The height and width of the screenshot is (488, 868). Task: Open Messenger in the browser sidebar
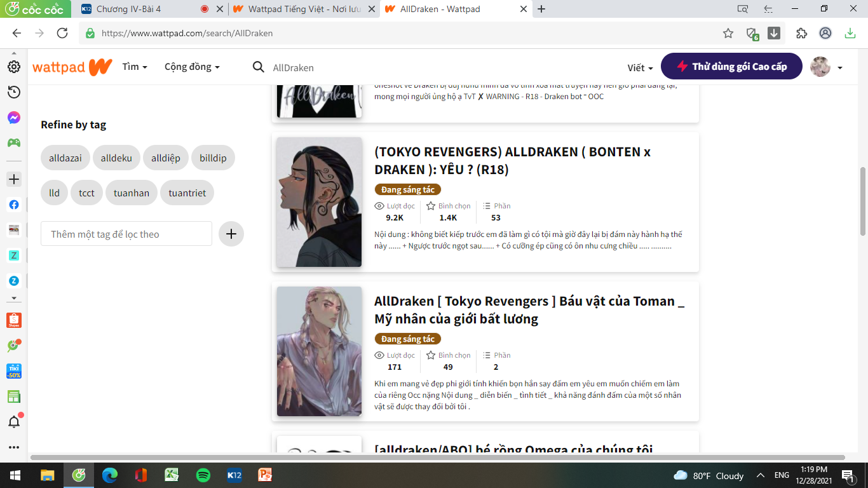14,118
